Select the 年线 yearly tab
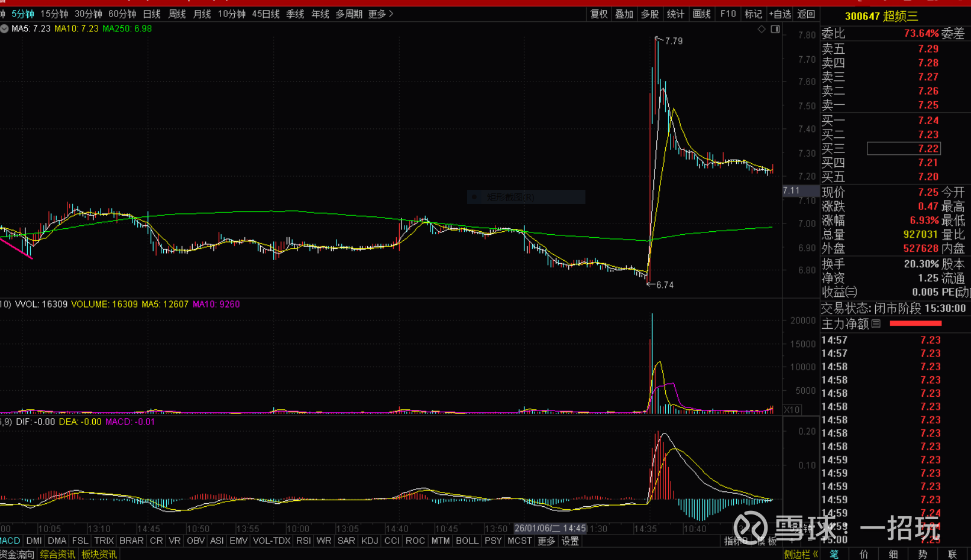 [x=321, y=14]
